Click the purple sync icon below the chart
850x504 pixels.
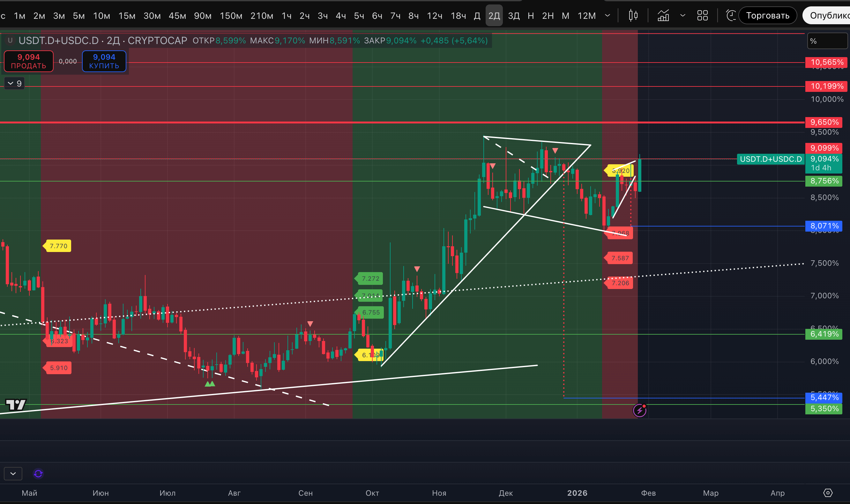[x=38, y=473]
